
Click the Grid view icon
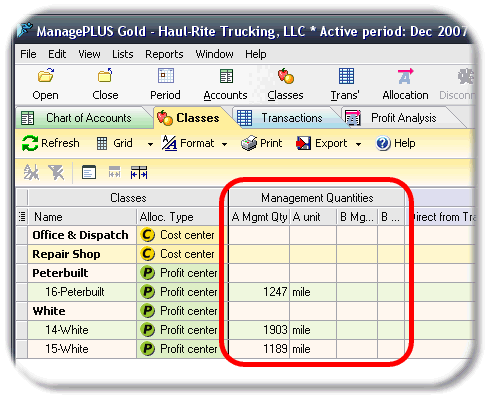point(102,144)
